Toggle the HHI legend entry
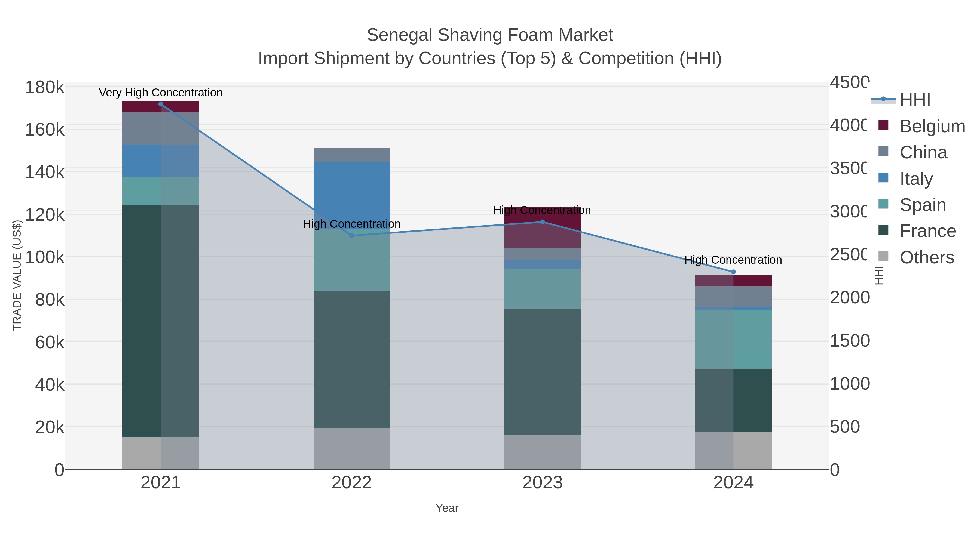 901,100
